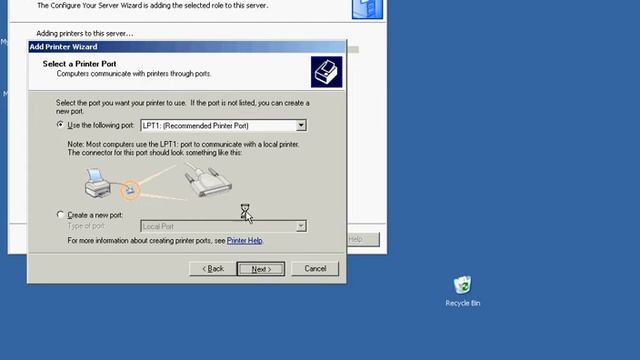Click the Configure Your Server Wizard header icon
The image size is (640, 360).
(x=367, y=9)
